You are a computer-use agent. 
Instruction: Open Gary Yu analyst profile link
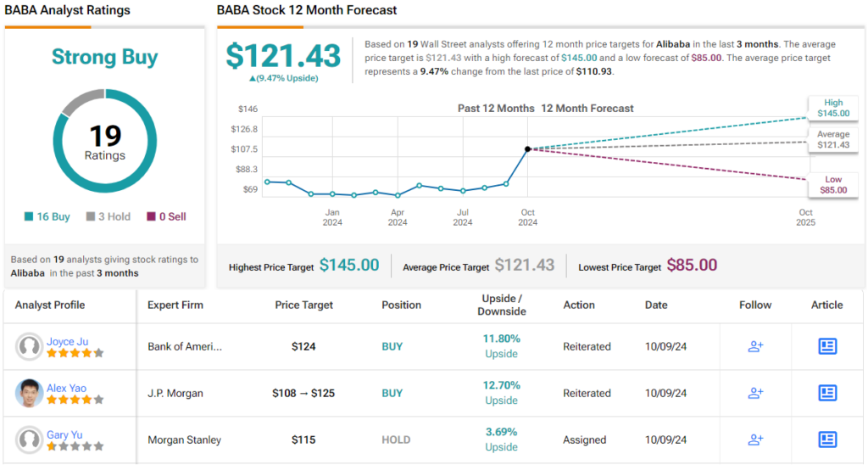coord(64,434)
